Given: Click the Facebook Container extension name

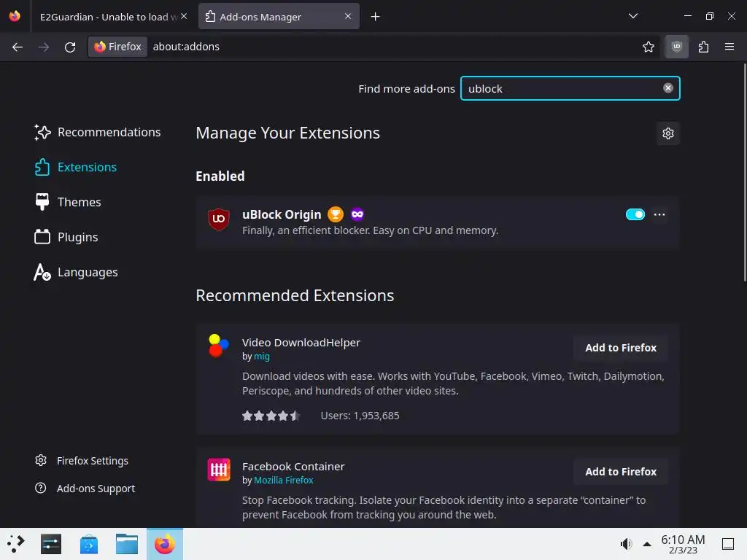Looking at the screenshot, I should 293,466.
